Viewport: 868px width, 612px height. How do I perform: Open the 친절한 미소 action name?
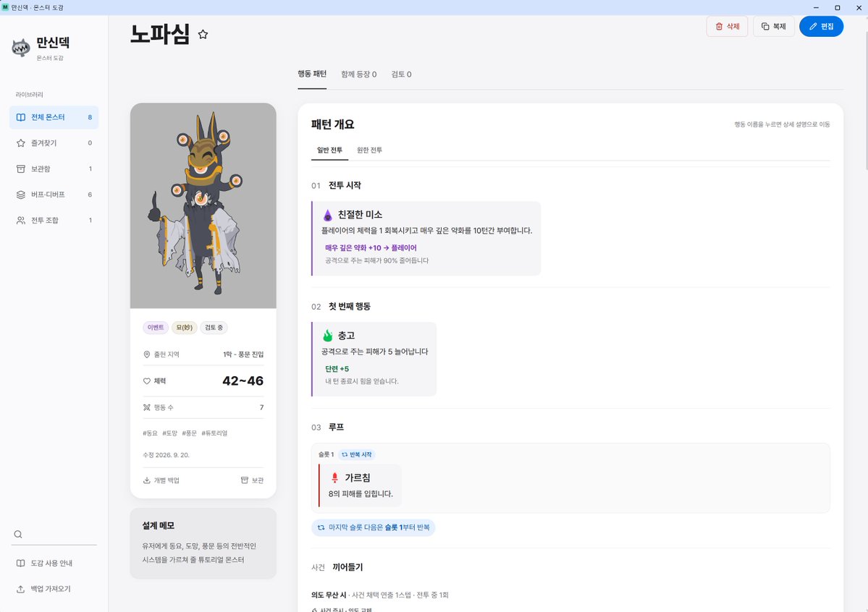360,215
